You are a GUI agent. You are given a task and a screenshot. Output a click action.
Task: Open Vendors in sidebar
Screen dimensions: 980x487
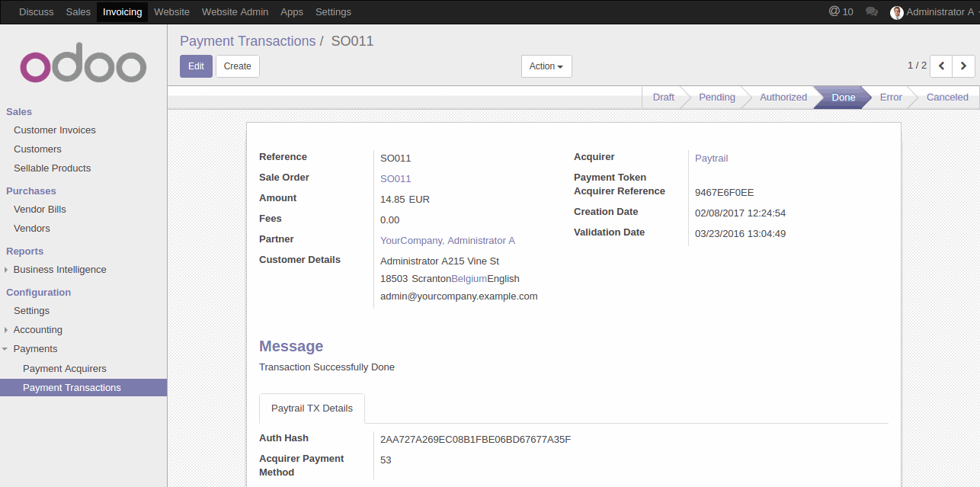click(32, 229)
